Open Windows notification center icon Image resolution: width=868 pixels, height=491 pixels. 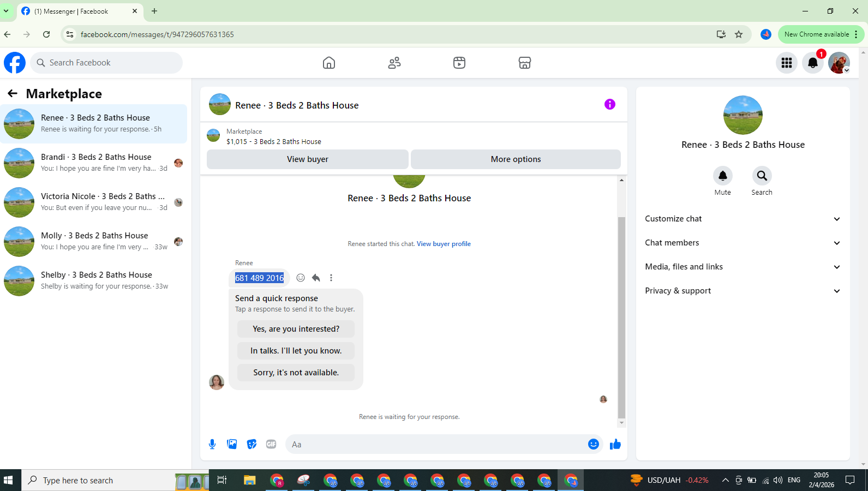click(850, 480)
